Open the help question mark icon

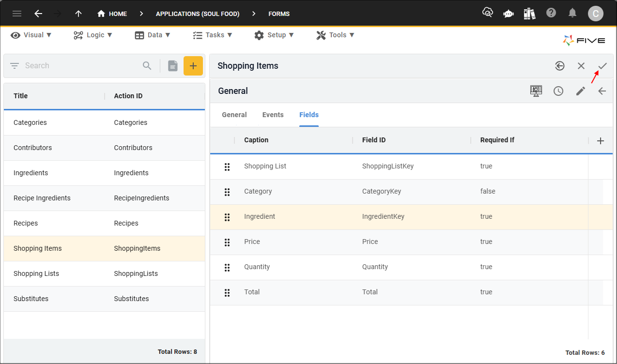(x=551, y=13)
